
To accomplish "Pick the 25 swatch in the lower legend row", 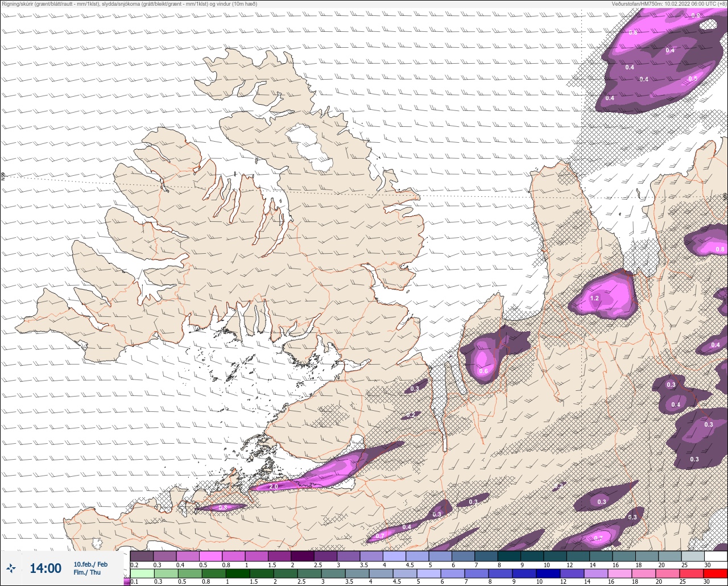I will [x=691, y=573].
